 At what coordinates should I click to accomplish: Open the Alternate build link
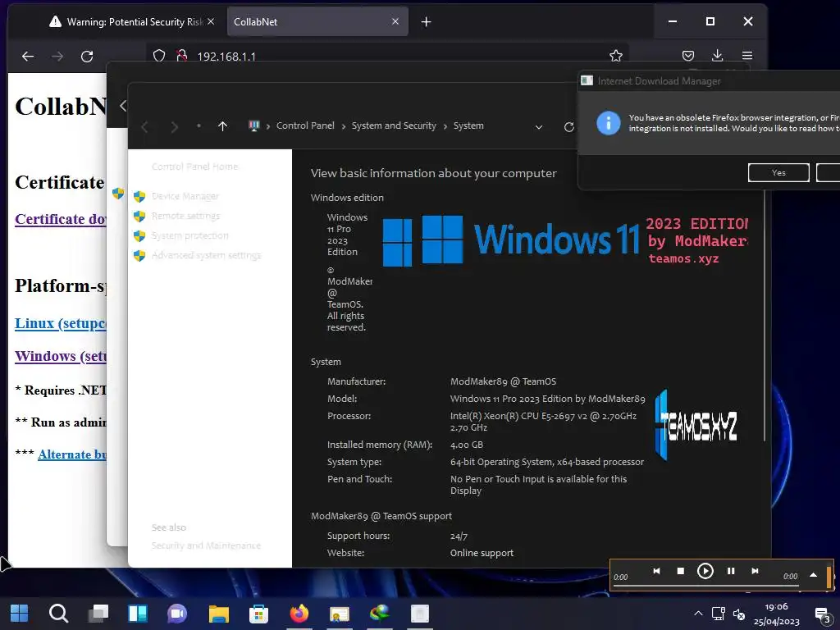pyautogui.click(x=72, y=454)
